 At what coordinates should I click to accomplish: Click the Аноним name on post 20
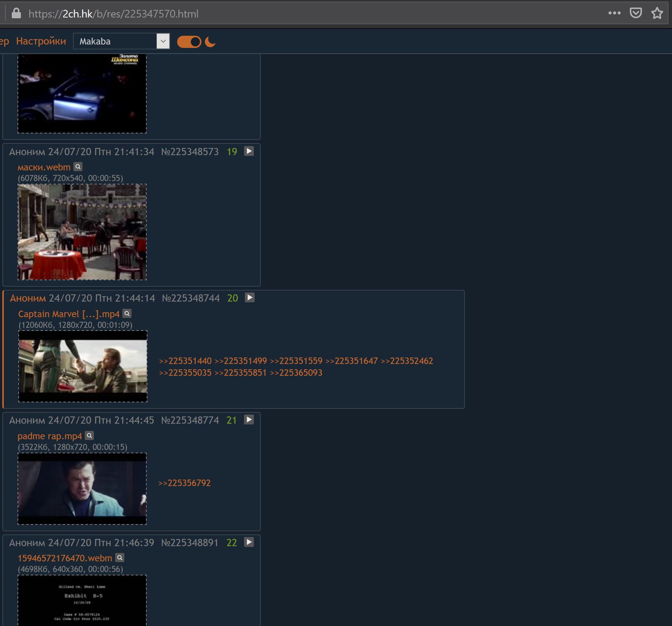[28, 298]
